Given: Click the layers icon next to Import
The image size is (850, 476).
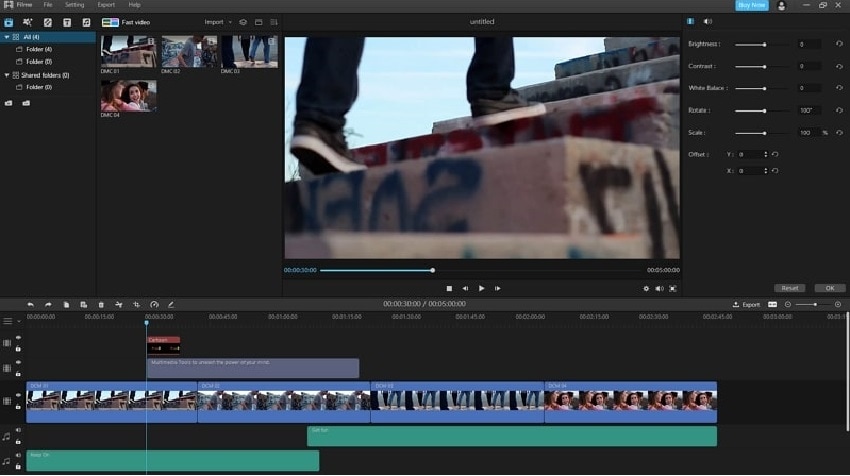Looking at the screenshot, I should click(x=243, y=22).
